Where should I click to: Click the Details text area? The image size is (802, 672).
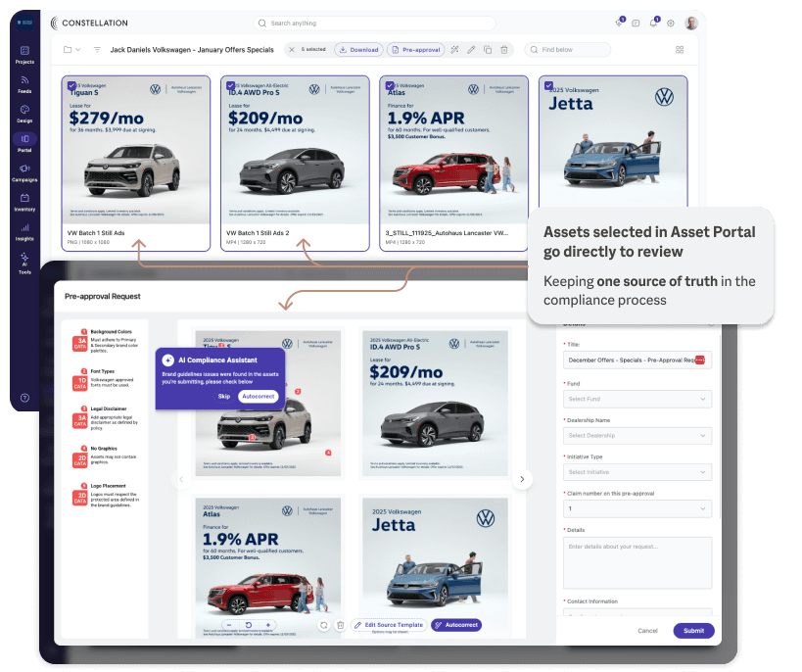click(637, 562)
